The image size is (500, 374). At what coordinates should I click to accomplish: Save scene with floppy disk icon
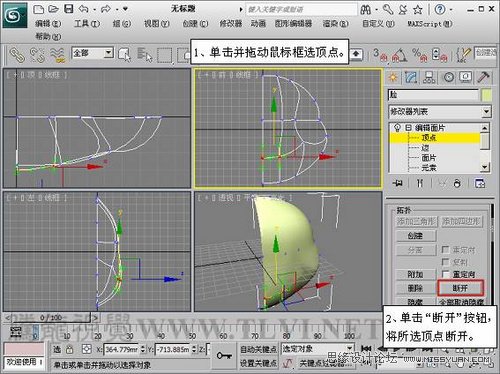[69, 9]
